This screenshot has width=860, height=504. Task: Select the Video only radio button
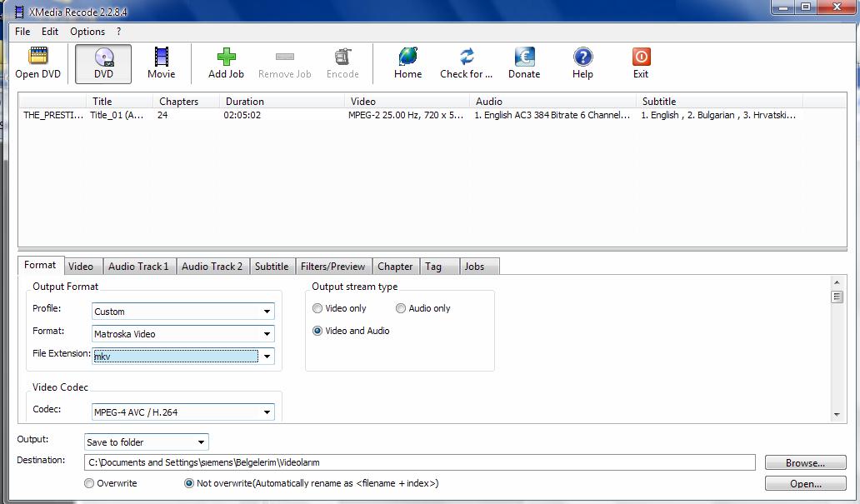point(317,308)
